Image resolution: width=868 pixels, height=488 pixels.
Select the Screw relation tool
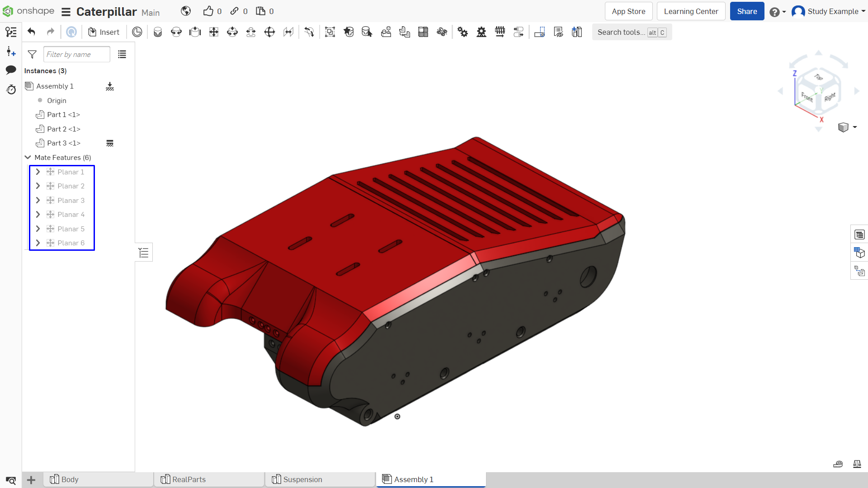click(500, 32)
